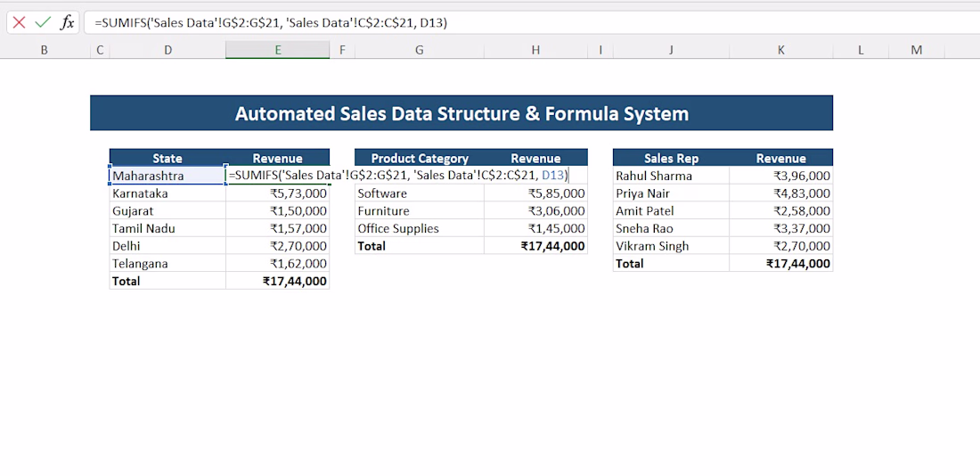This screenshot has width=980, height=476.
Task: Select column K header
Action: (780, 50)
